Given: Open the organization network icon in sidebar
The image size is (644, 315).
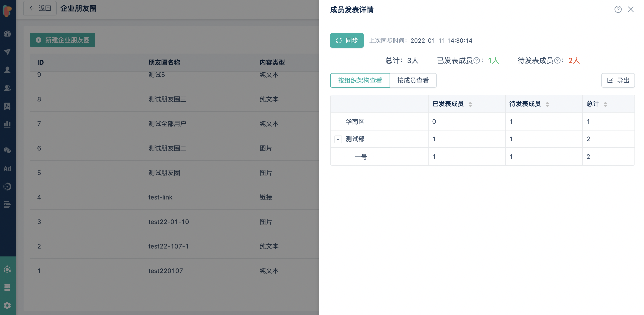Looking at the screenshot, I should [7, 269].
